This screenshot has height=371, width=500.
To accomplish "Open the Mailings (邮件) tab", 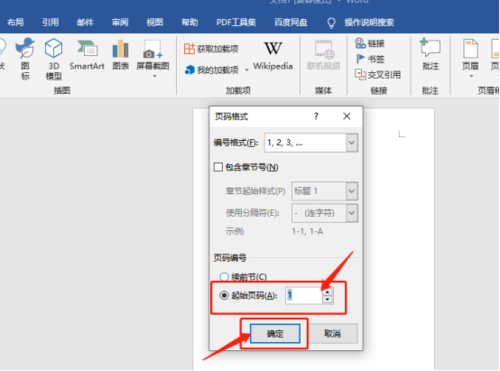I will (x=85, y=22).
